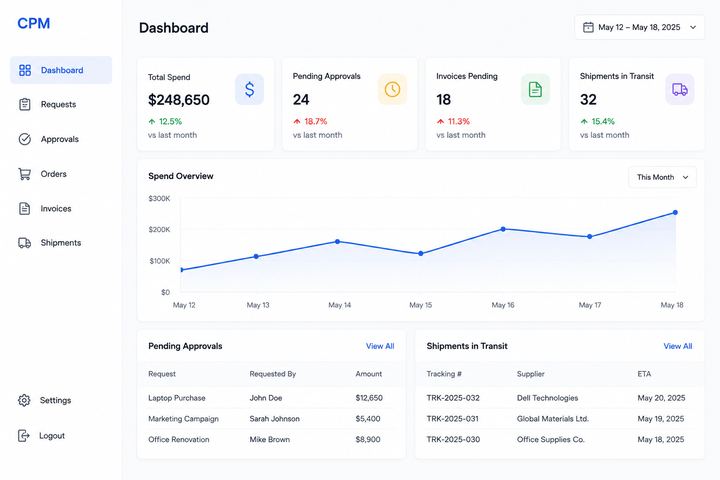
Task: Click red up arrow beside 18.7%
Action: (297, 121)
